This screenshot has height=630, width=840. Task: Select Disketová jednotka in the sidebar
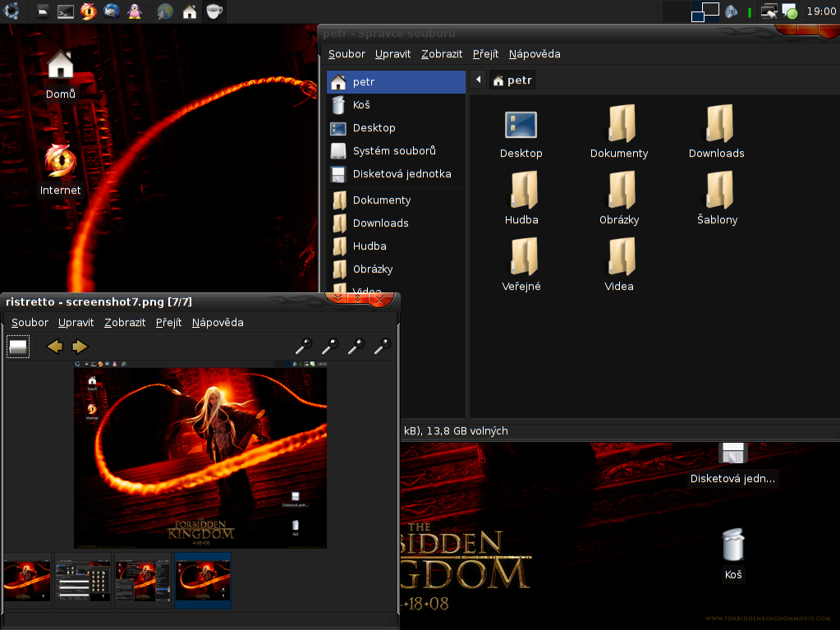point(396,174)
